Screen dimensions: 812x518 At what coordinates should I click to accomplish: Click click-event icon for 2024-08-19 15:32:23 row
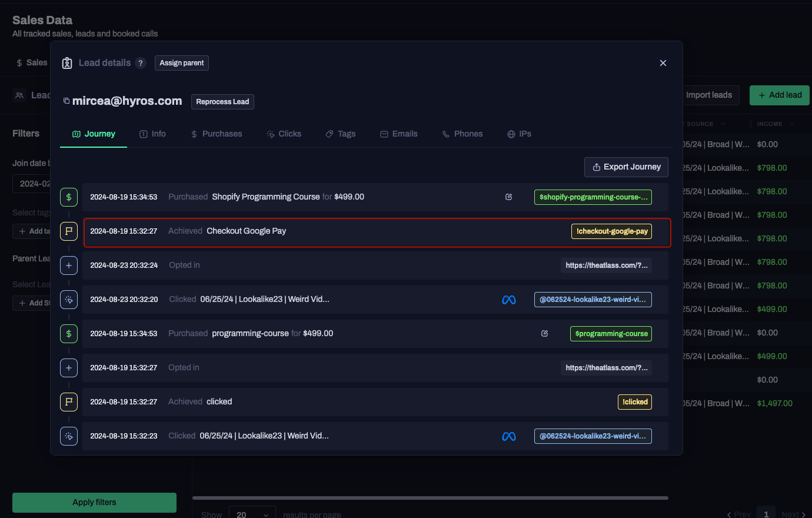69,436
